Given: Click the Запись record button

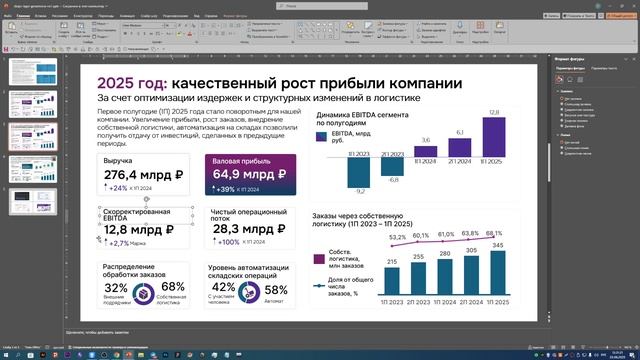Looking at the screenshot, I should (551, 16).
